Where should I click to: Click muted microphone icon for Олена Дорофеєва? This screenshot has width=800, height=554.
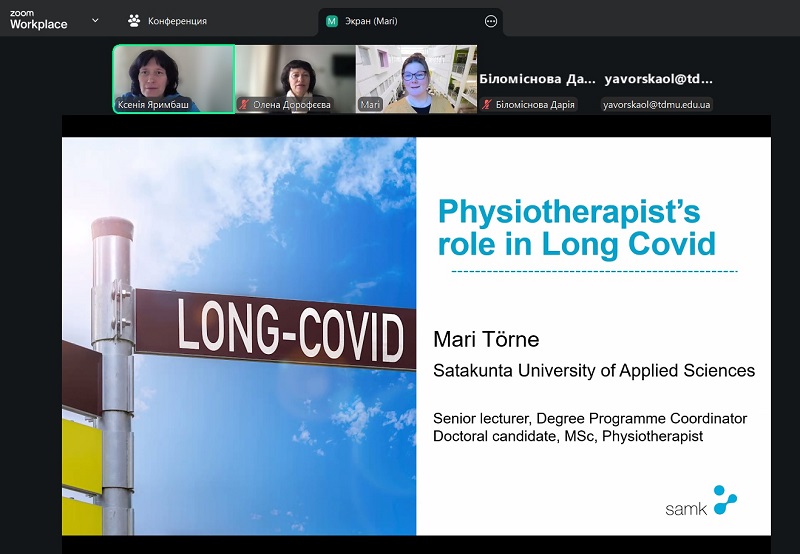(x=243, y=104)
